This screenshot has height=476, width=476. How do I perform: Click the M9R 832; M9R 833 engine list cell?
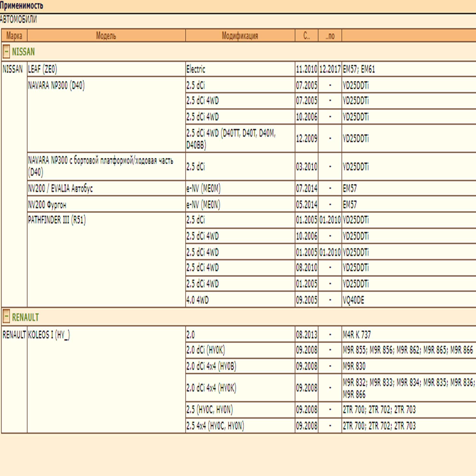pyautogui.click(x=409, y=388)
